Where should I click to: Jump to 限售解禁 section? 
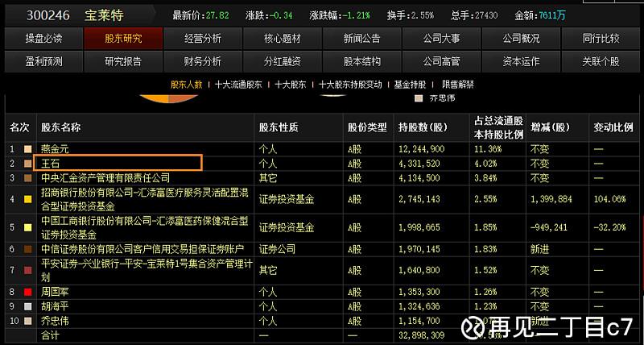click(458, 85)
